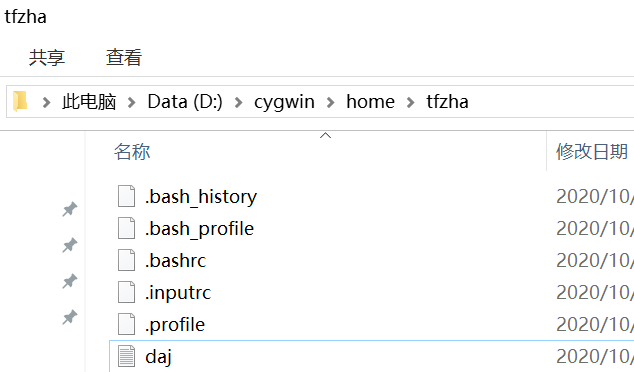Click the .bashrc file icon
This screenshot has height=372, width=634.
pyautogui.click(x=127, y=260)
